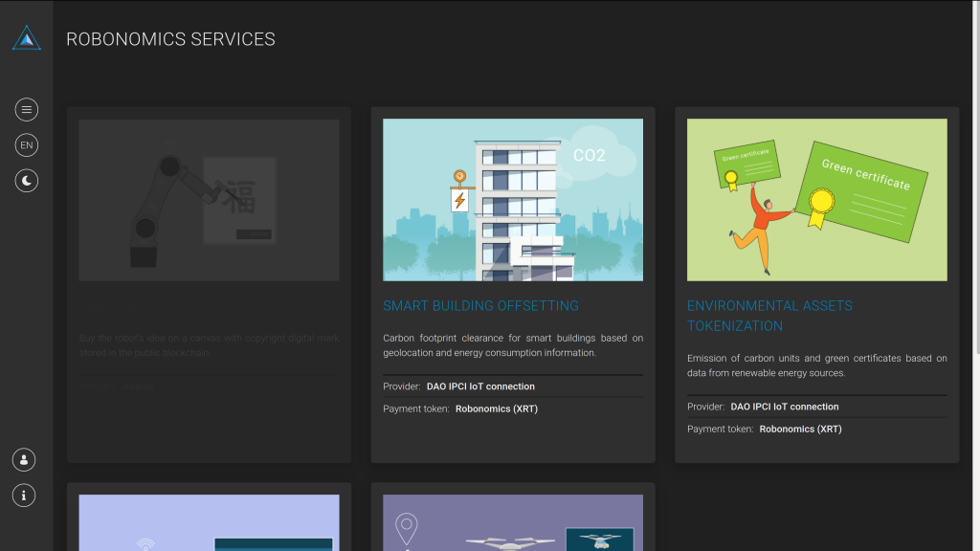Open the EN language selector
The width and height of the screenshot is (980, 551).
point(26,145)
